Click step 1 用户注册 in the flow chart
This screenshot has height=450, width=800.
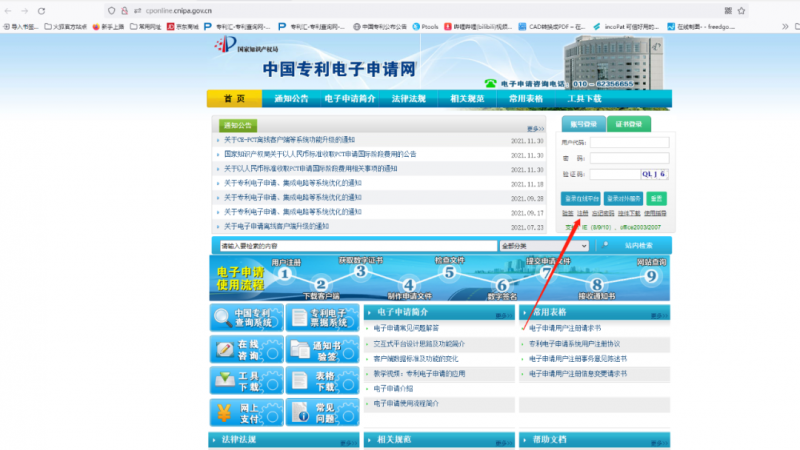coord(285,270)
